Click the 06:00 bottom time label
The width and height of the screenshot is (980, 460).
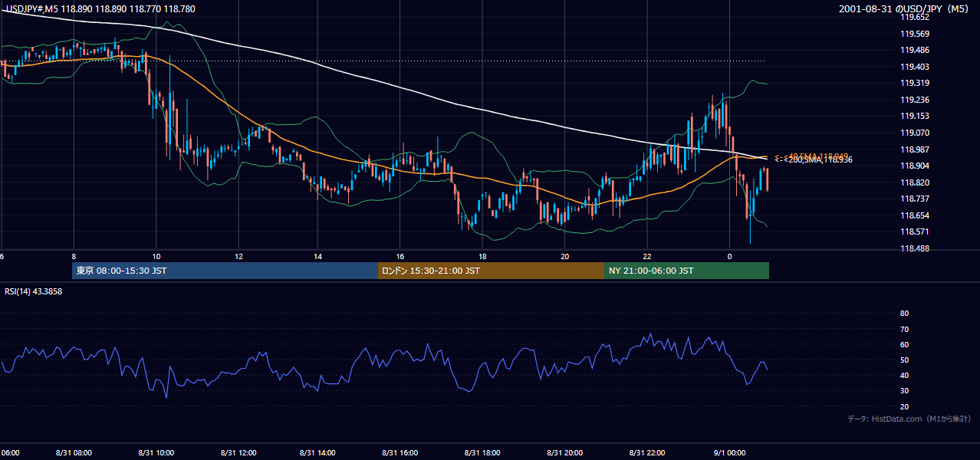pyautogui.click(x=10, y=453)
